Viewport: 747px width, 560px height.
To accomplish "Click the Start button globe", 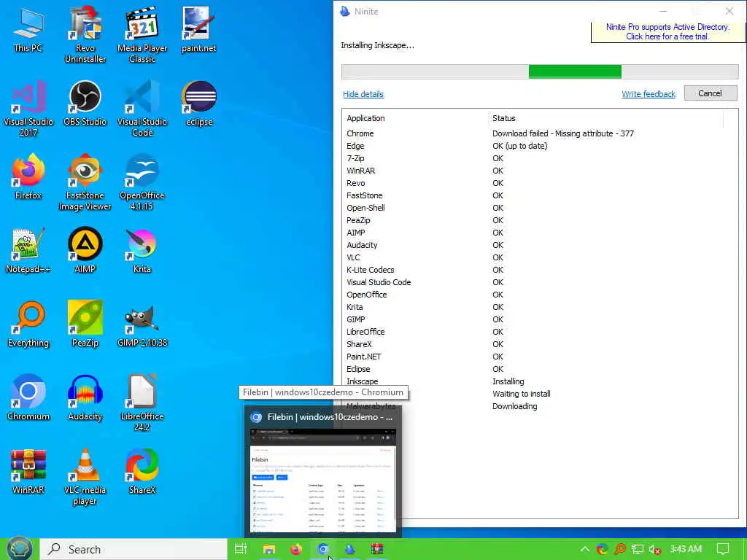I will pos(19,549).
